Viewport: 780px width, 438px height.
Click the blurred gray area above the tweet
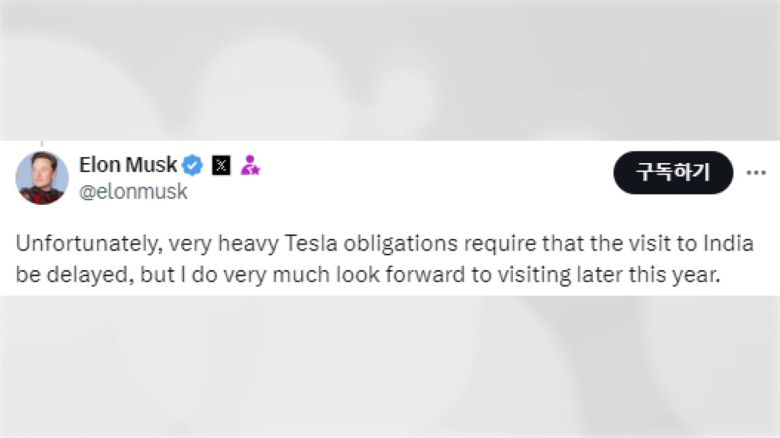coord(390,70)
